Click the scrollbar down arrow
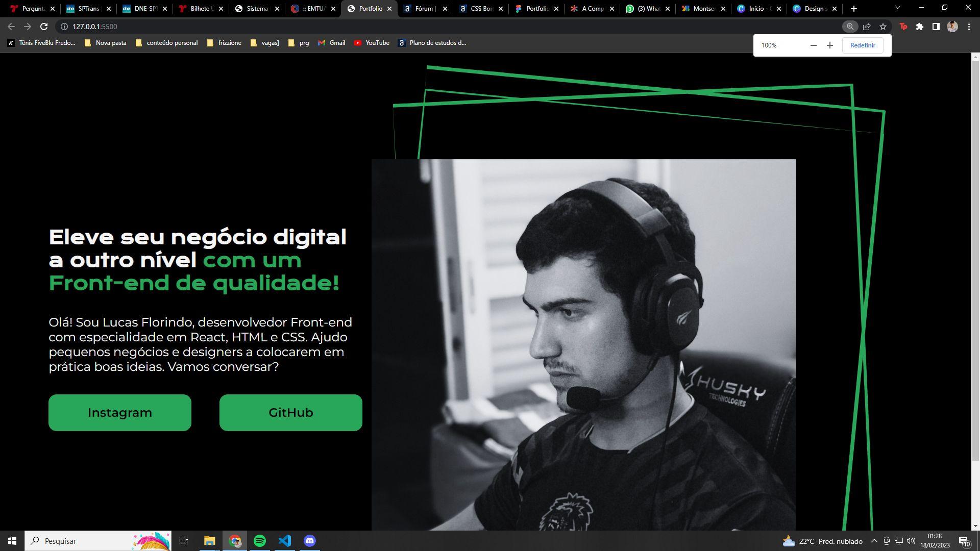 click(x=975, y=526)
